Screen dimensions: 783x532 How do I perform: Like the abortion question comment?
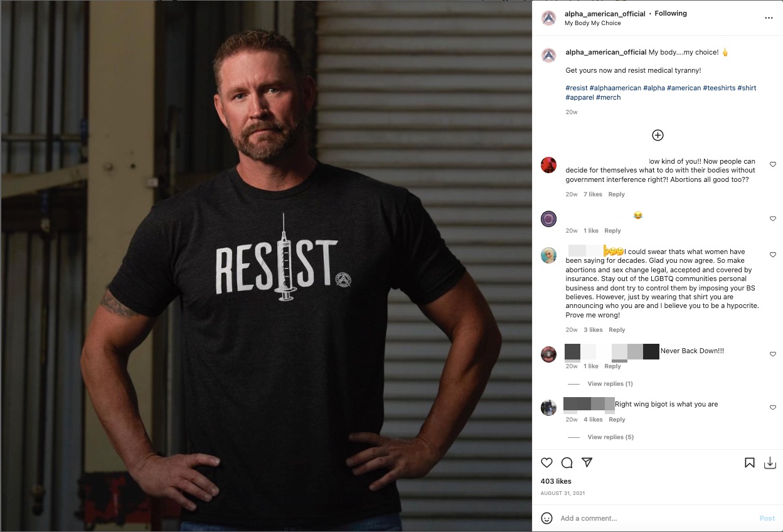click(x=772, y=164)
